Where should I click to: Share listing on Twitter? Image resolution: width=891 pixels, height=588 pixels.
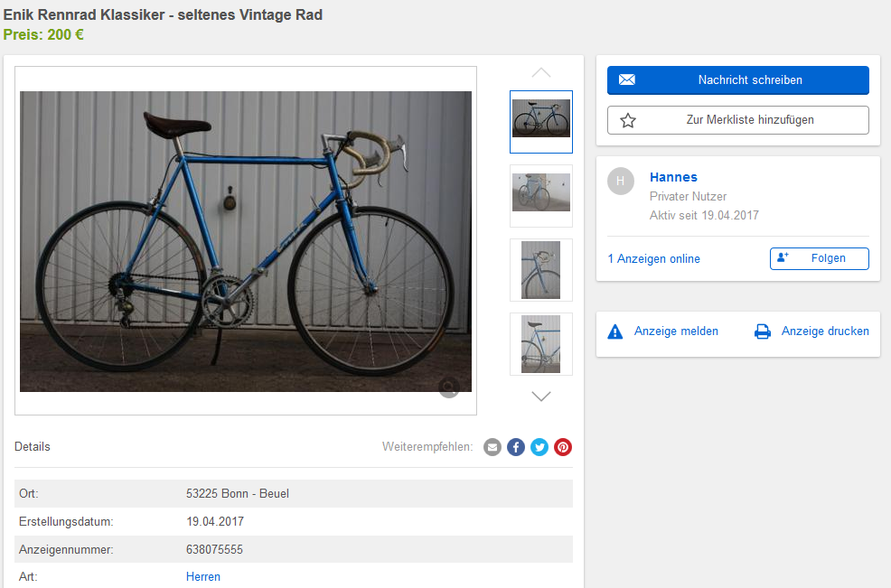[539, 447]
